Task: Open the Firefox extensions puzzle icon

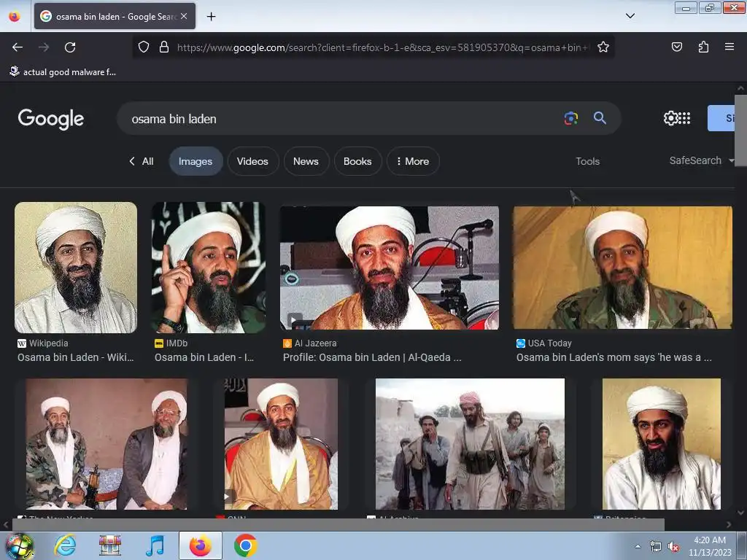Action: 703,47
